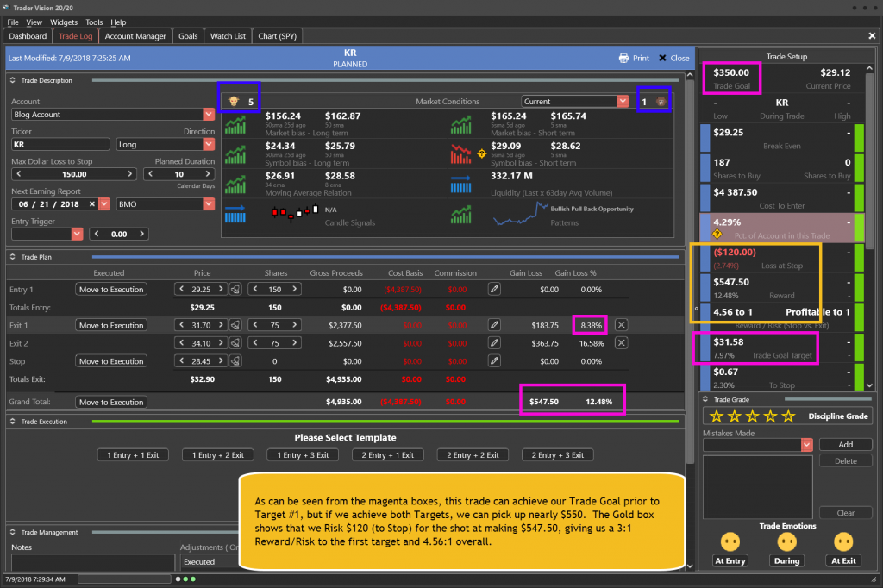The image size is (883, 588).
Task: Open the Entry Trigger dropdown
Action: pos(77,234)
